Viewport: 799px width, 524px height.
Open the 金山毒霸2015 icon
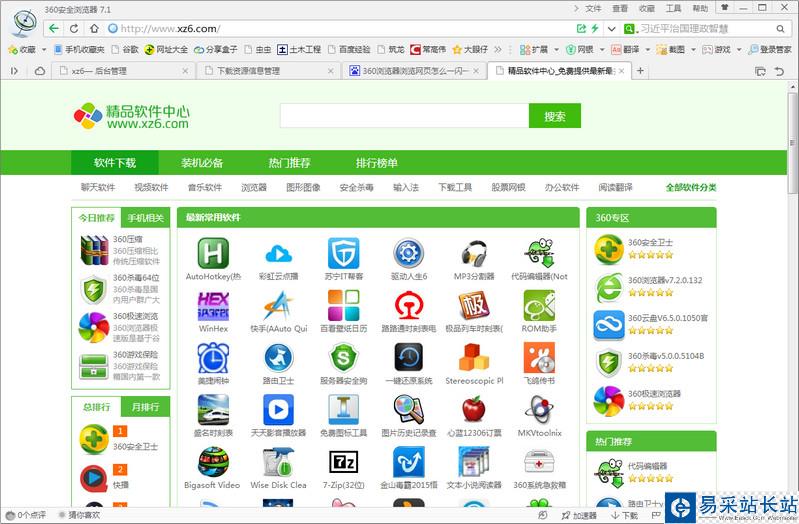click(409, 462)
